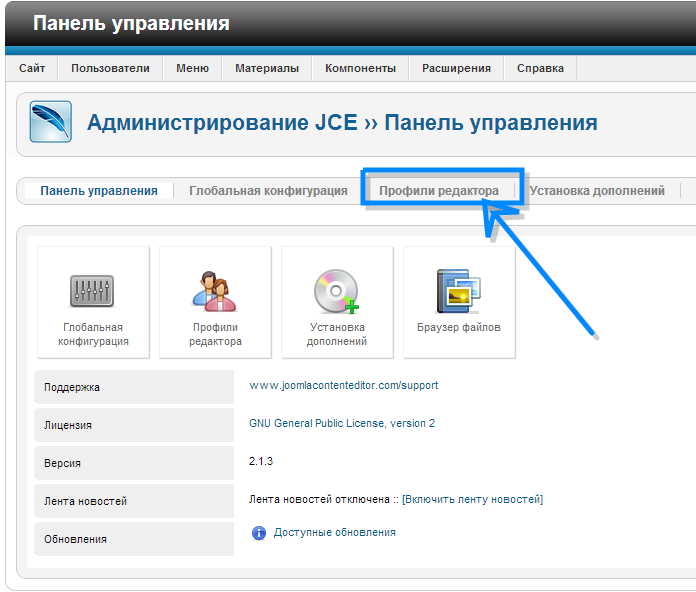The image size is (696, 592).
Task: Open the Меню menu item
Action: click(192, 68)
